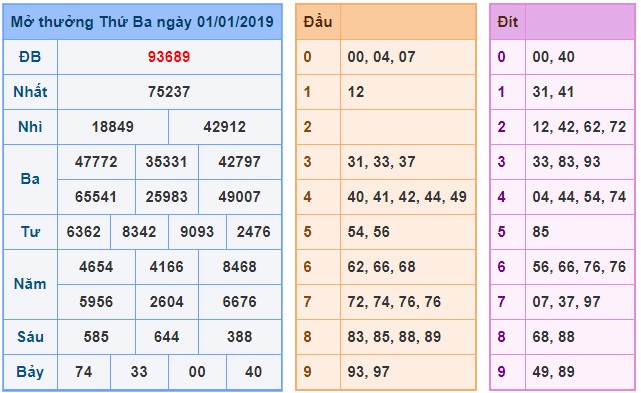Select Năm prize number 6676
This screenshot has height=393, width=641.
click(x=240, y=302)
